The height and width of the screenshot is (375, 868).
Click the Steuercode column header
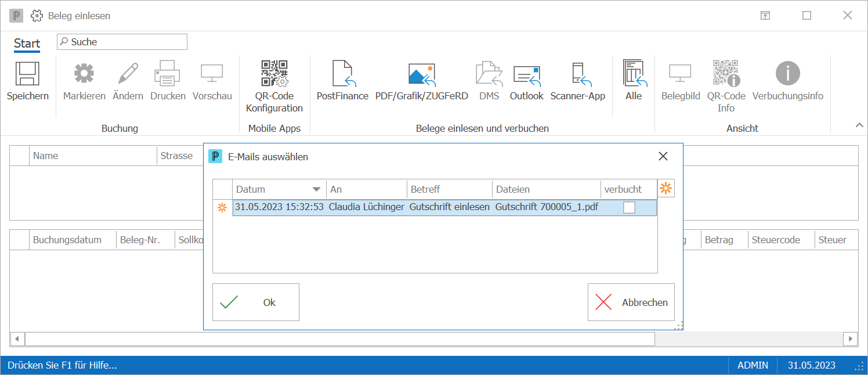click(x=780, y=240)
